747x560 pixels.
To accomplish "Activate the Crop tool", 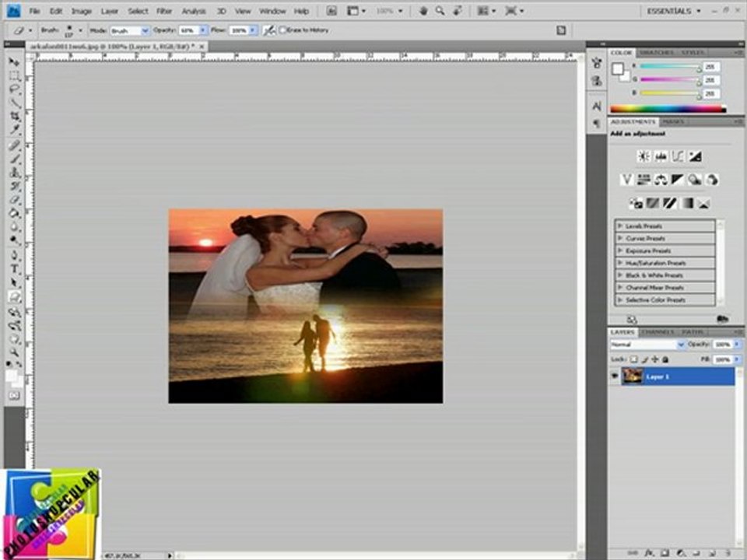I will (14, 117).
